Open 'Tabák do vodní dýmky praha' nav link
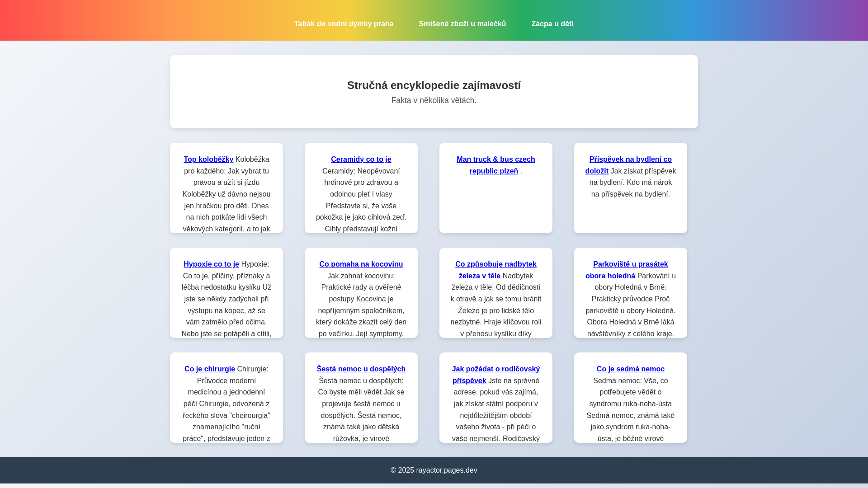The image size is (868, 488). coord(344,24)
